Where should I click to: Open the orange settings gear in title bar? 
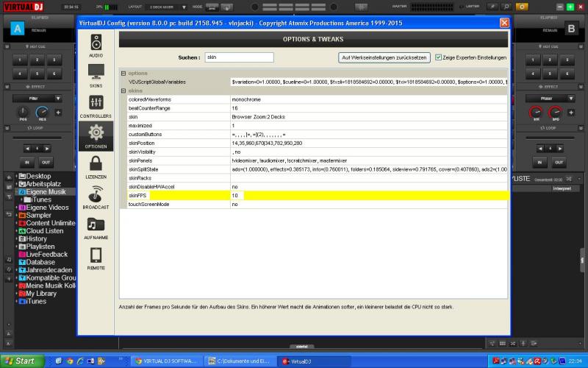click(x=522, y=7)
